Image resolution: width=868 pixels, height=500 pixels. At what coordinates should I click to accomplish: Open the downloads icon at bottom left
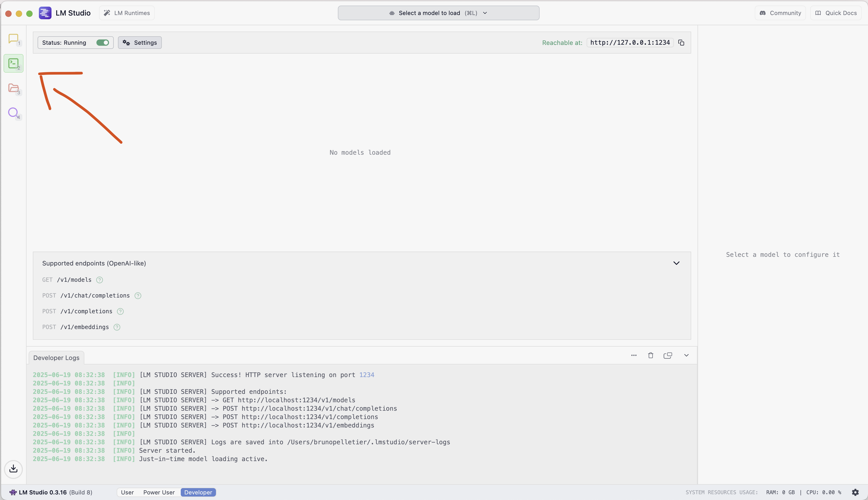(x=13, y=469)
